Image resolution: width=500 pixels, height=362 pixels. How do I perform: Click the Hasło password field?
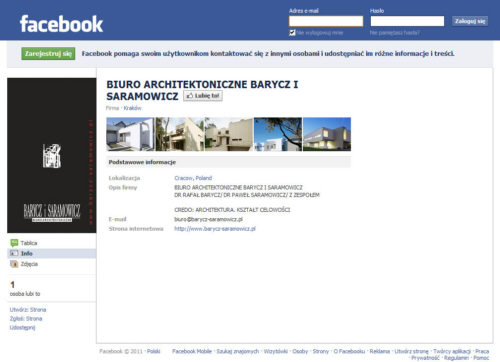pos(407,21)
